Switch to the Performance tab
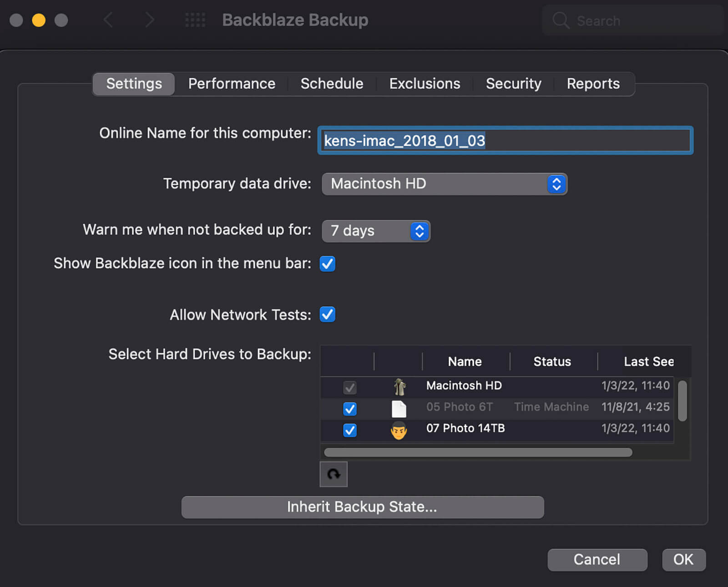 tap(232, 84)
